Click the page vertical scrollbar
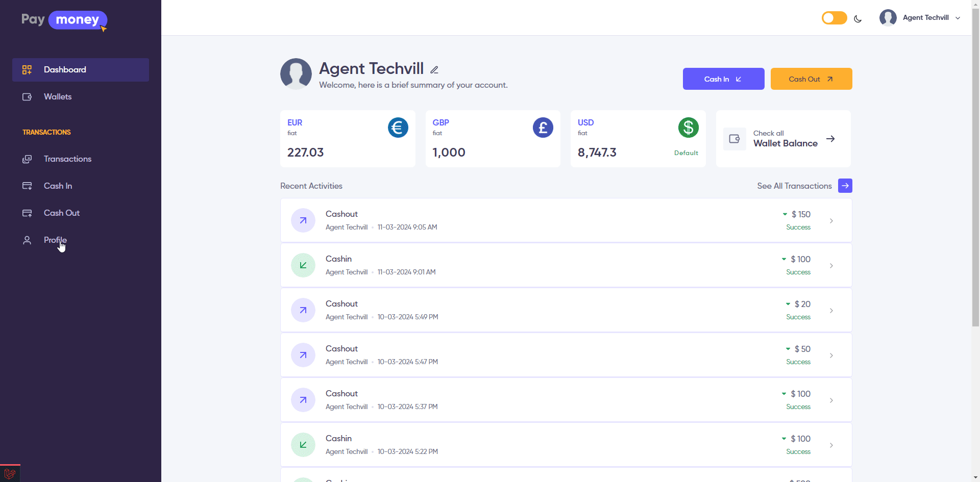This screenshot has height=482, width=980. coord(975,168)
